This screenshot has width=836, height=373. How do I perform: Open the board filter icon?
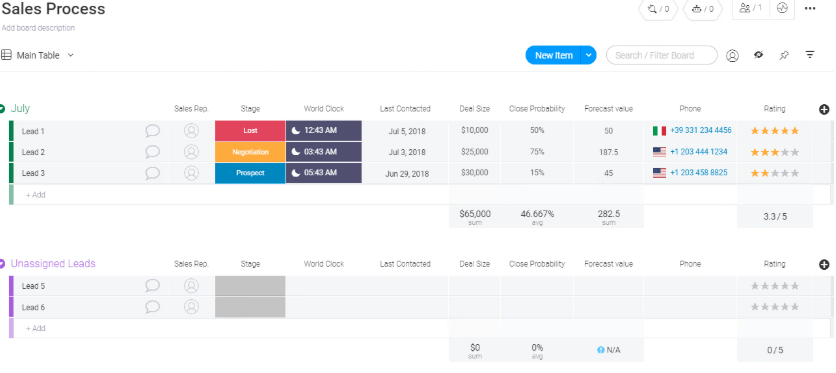tap(810, 55)
